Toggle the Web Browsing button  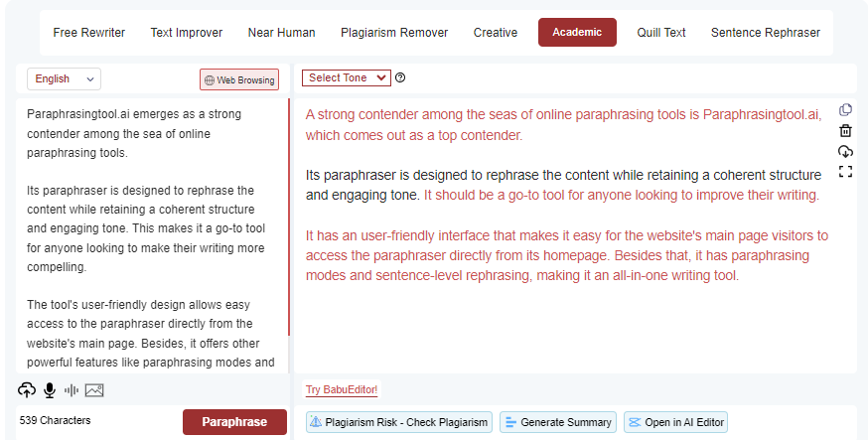tap(239, 79)
